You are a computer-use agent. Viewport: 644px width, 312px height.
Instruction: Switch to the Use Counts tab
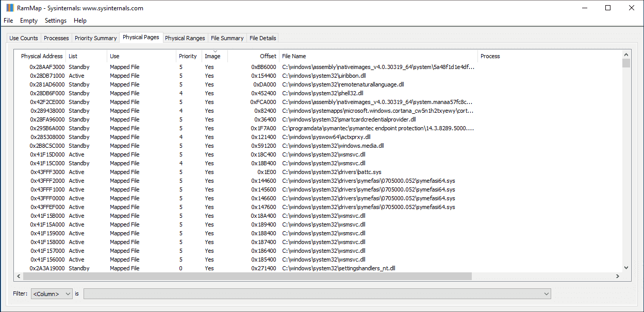pyautogui.click(x=23, y=38)
